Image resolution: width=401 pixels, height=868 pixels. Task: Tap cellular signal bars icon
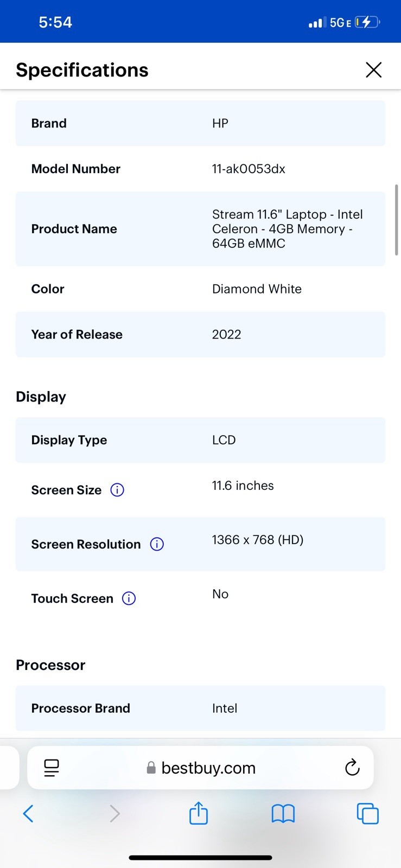point(317,23)
